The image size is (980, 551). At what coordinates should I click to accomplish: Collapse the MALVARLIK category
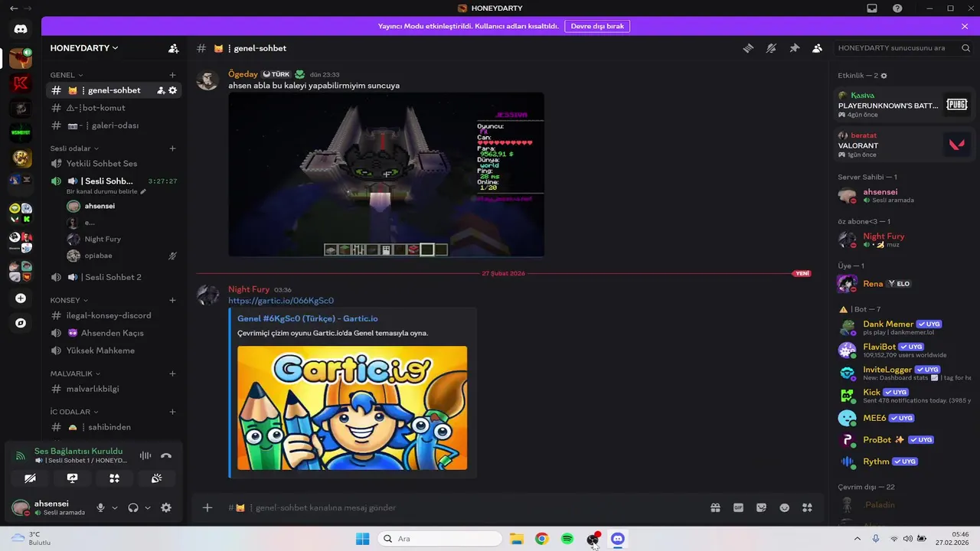(75, 373)
